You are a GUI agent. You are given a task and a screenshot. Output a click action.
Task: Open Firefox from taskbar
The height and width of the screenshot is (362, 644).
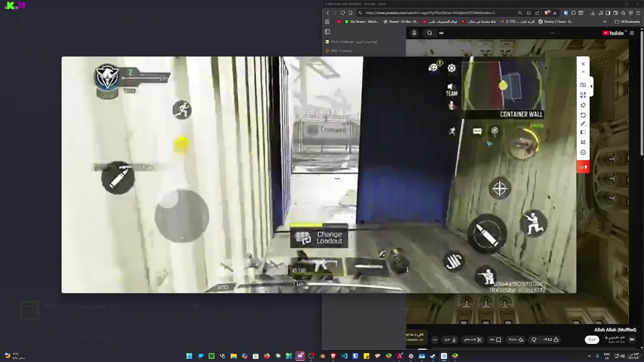pos(267,356)
